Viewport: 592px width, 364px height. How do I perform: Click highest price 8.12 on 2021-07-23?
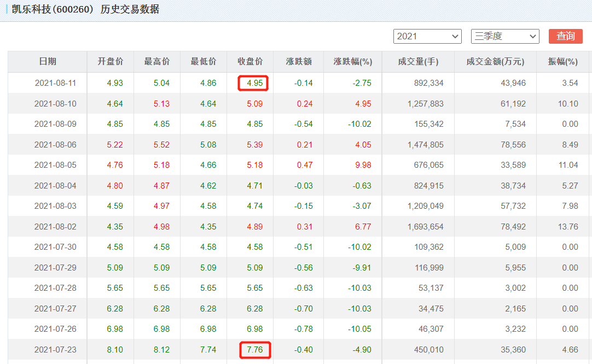pos(161,350)
